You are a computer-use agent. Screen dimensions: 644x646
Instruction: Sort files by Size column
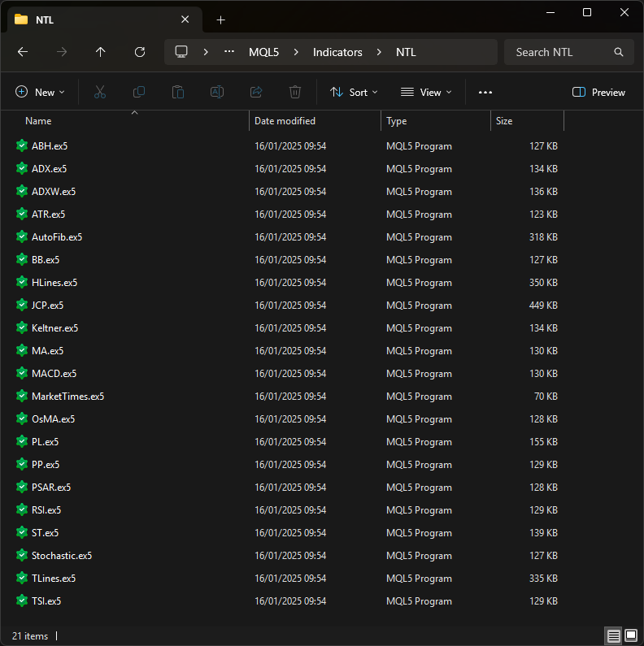click(x=504, y=121)
